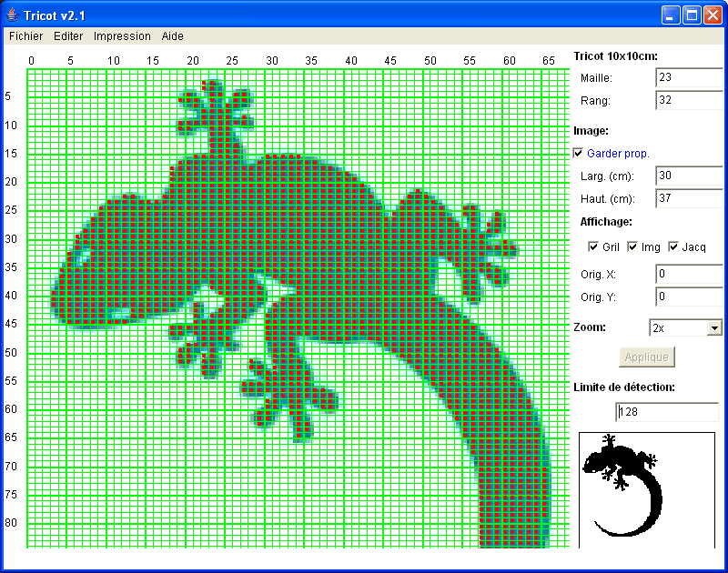Click the Java app icon in title bar
The width and height of the screenshot is (728, 573).
click(13, 15)
